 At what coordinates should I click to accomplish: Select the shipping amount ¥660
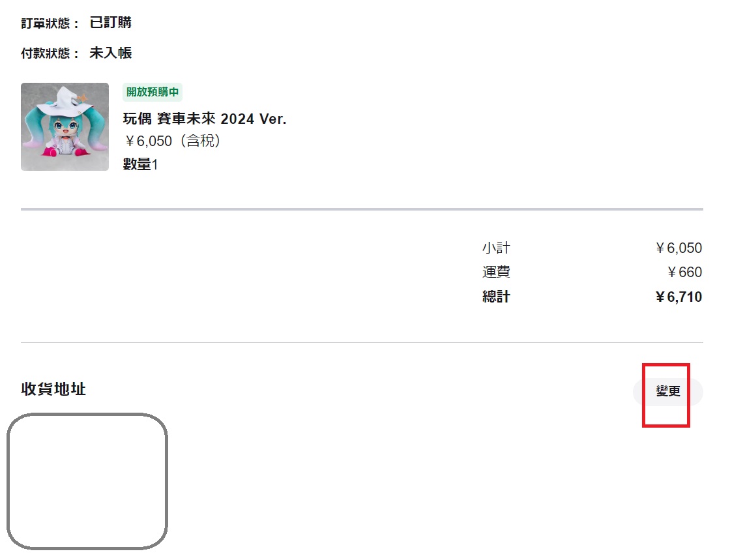click(684, 273)
